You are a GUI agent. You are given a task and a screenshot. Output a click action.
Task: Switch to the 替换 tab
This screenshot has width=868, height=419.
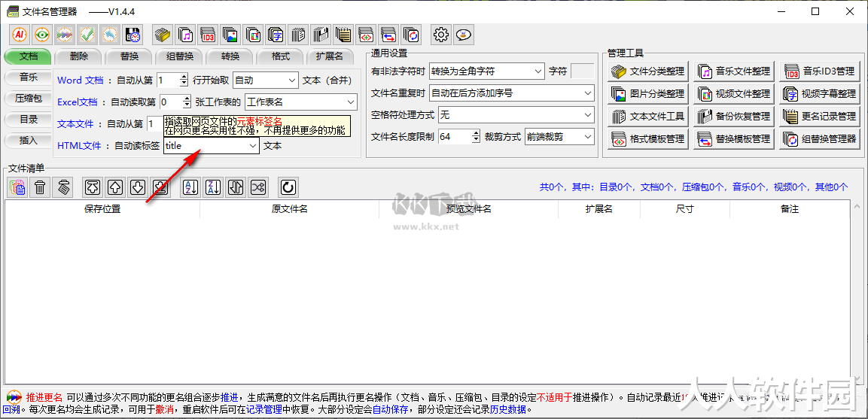pyautogui.click(x=129, y=56)
